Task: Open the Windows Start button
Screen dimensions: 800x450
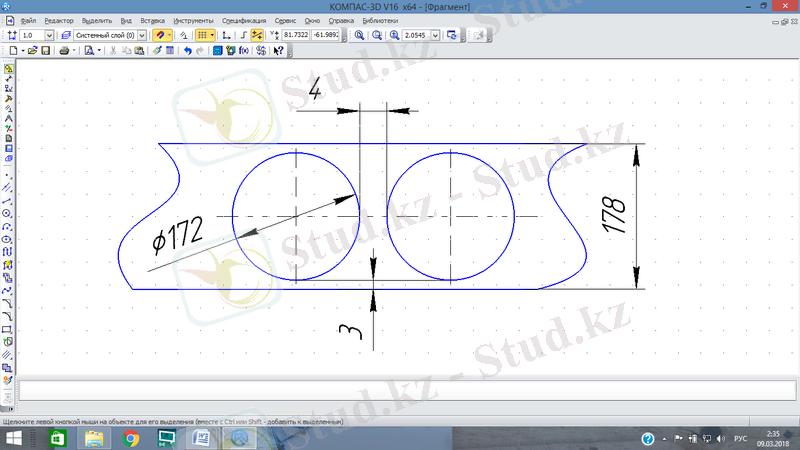Action: (14, 438)
